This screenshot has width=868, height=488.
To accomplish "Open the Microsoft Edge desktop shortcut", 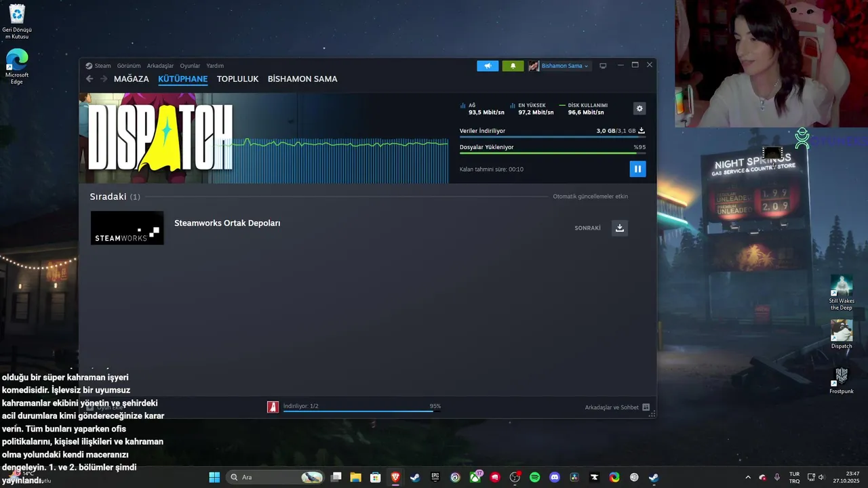I will (17, 66).
